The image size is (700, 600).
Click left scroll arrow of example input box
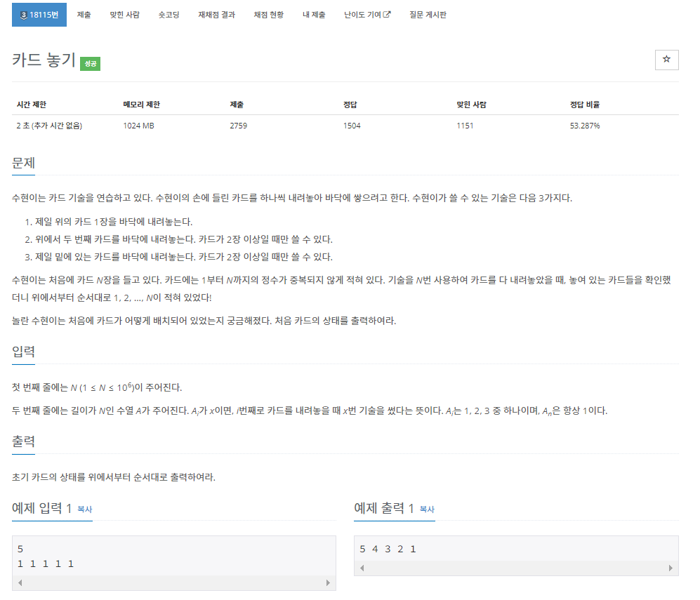(x=20, y=582)
